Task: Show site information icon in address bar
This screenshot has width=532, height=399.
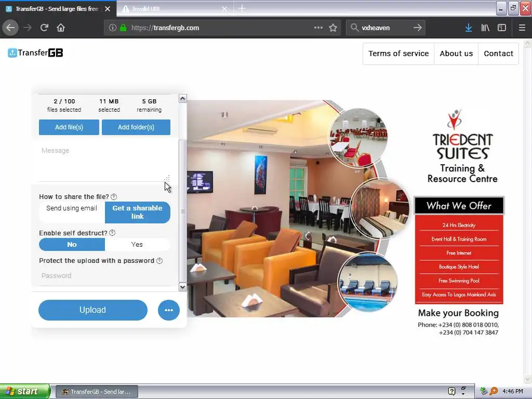Action: click(x=113, y=28)
